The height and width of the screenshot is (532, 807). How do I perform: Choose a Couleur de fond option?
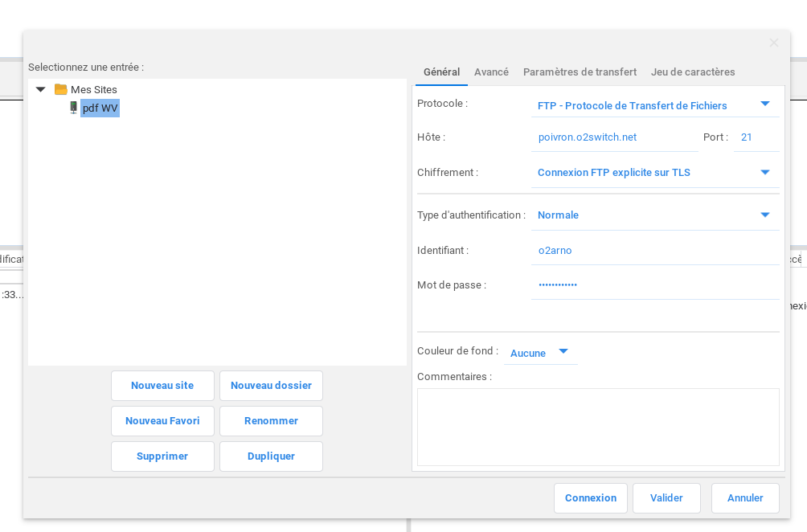[x=539, y=353]
